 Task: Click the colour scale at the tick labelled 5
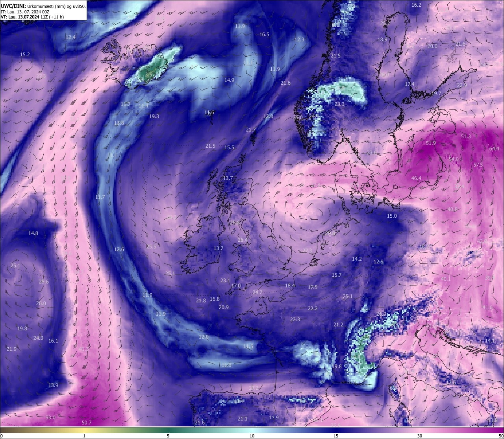(x=168, y=436)
